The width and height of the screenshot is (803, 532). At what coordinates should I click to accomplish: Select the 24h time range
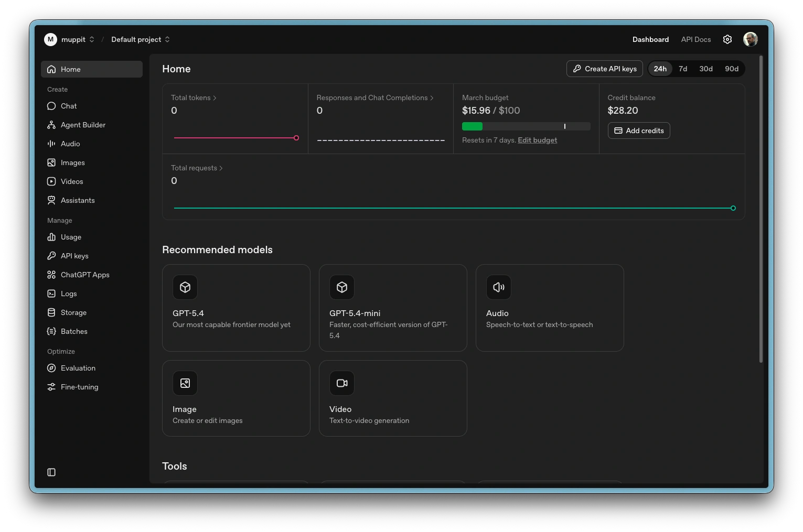click(660, 69)
